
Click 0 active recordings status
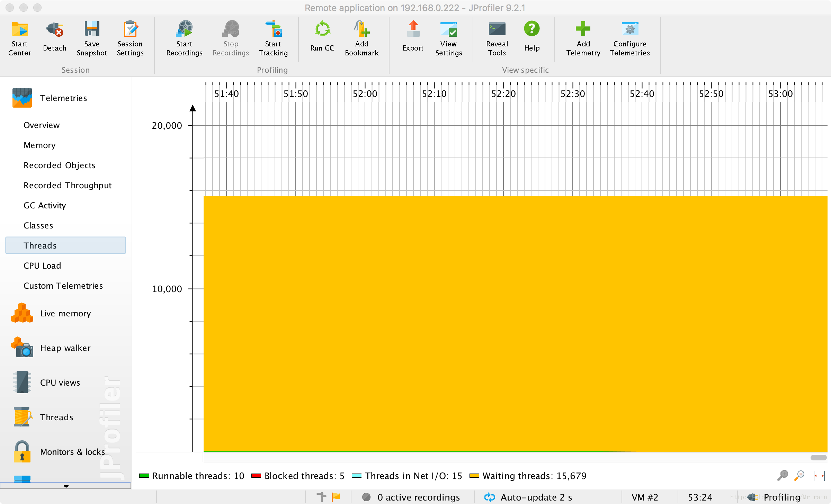pyautogui.click(x=411, y=497)
